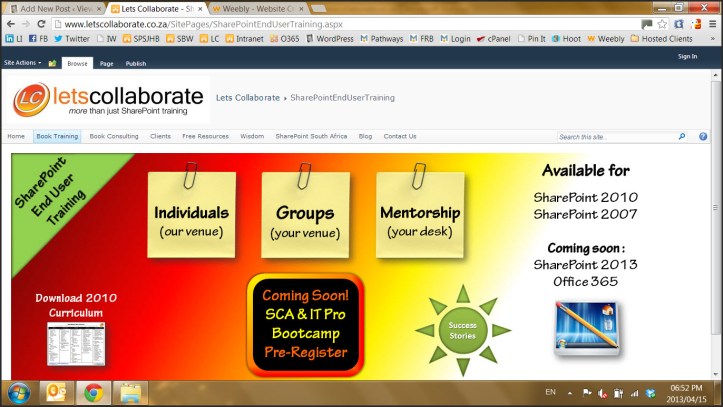723x407 pixels.
Task: Click the search magnifier icon
Action: [682, 136]
